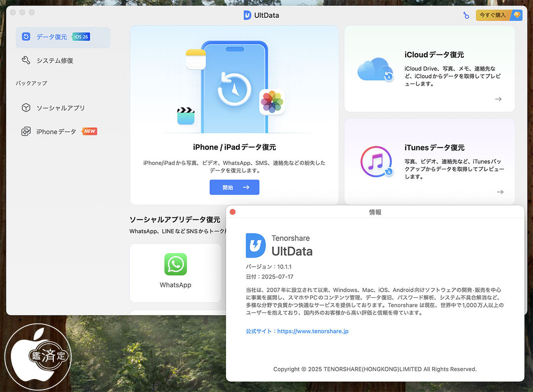Close the 情報 about dialog
The height and width of the screenshot is (392, 533).
[x=232, y=212]
